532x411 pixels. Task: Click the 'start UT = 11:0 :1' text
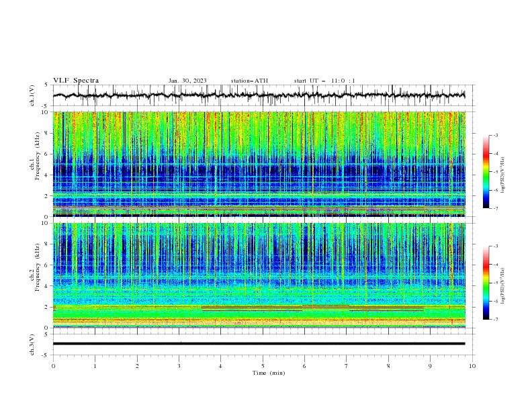click(324, 81)
